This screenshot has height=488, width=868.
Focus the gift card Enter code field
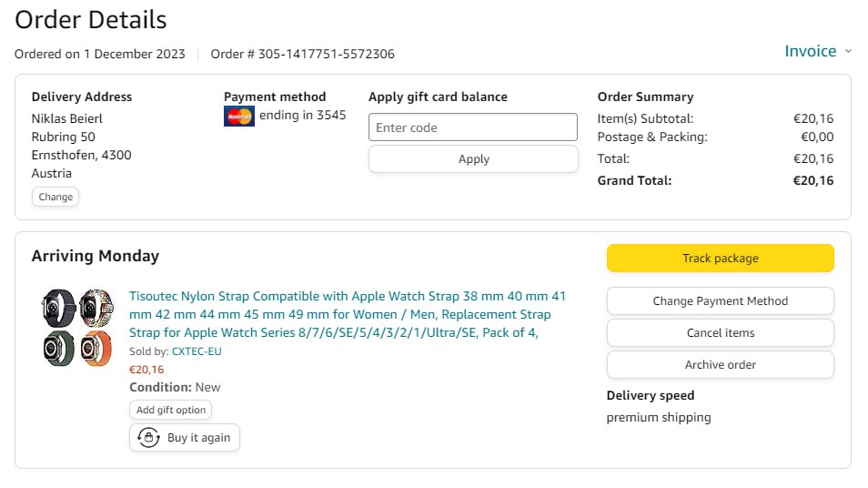(473, 127)
